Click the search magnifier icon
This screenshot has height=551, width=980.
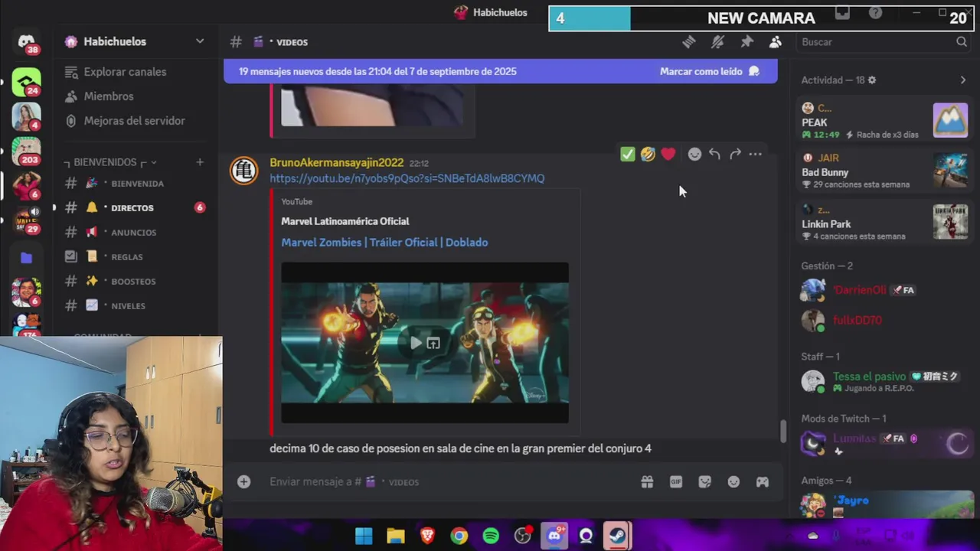[962, 42]
